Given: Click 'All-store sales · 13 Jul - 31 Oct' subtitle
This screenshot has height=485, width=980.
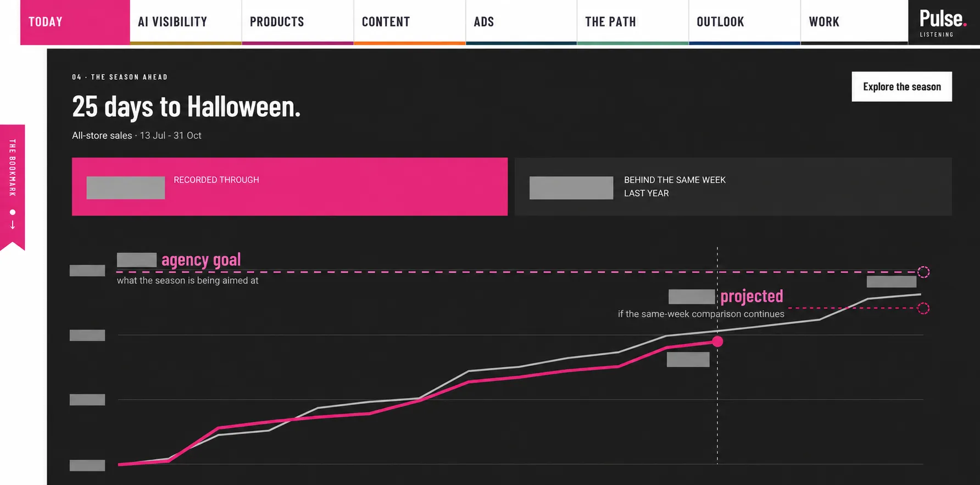Looking at the screenshot, I should [x=137, y=135].
